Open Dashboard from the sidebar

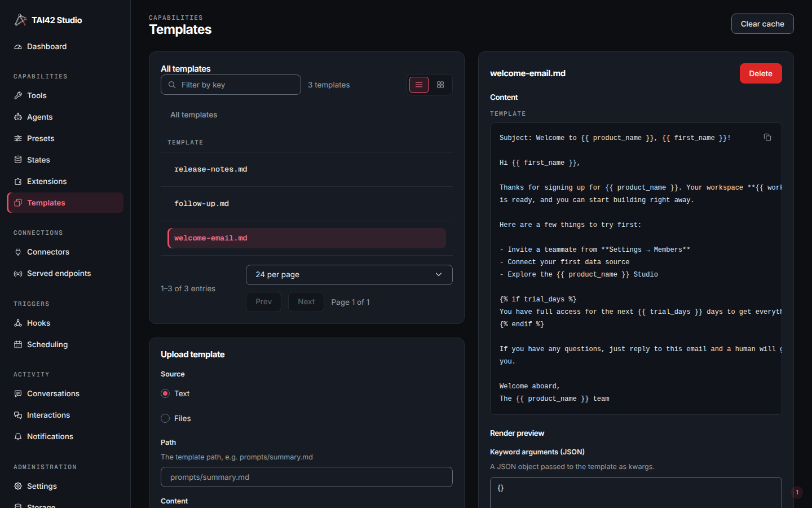pos(65,46)
